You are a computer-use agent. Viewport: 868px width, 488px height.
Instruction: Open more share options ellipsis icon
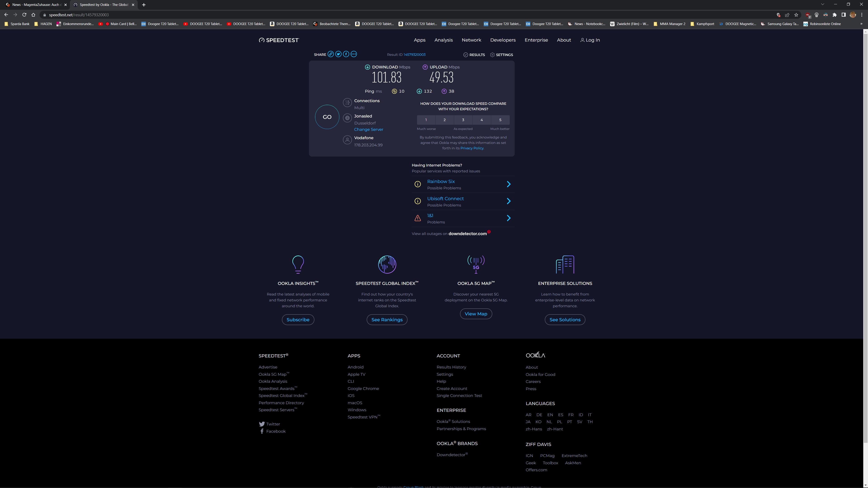coord(354,54)
